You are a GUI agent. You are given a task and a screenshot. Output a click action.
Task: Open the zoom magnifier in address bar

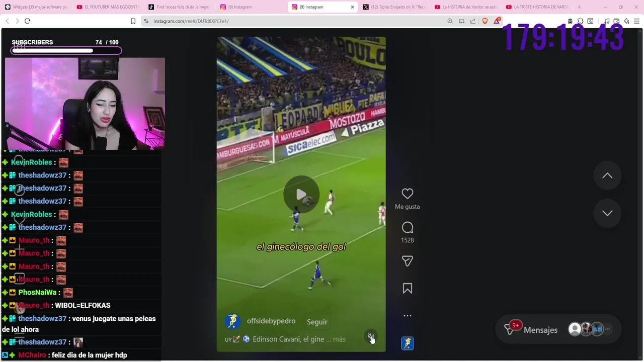click(450, 21)
